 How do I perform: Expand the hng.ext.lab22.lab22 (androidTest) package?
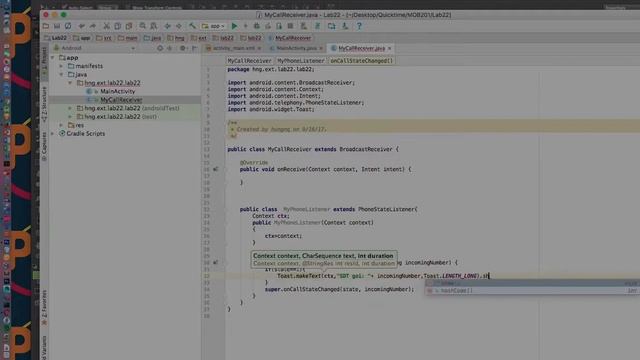[x=70, y=109]
